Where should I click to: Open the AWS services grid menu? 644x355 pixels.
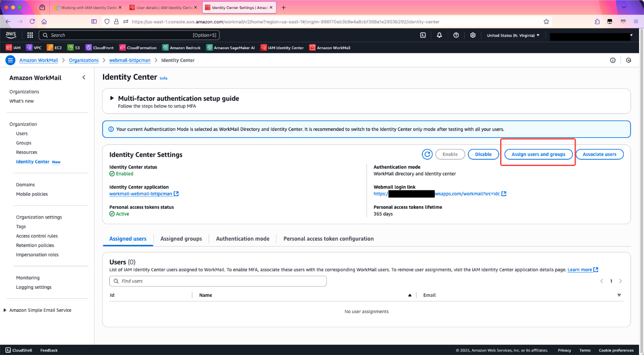pyautogui.click(x=30, y=35)
